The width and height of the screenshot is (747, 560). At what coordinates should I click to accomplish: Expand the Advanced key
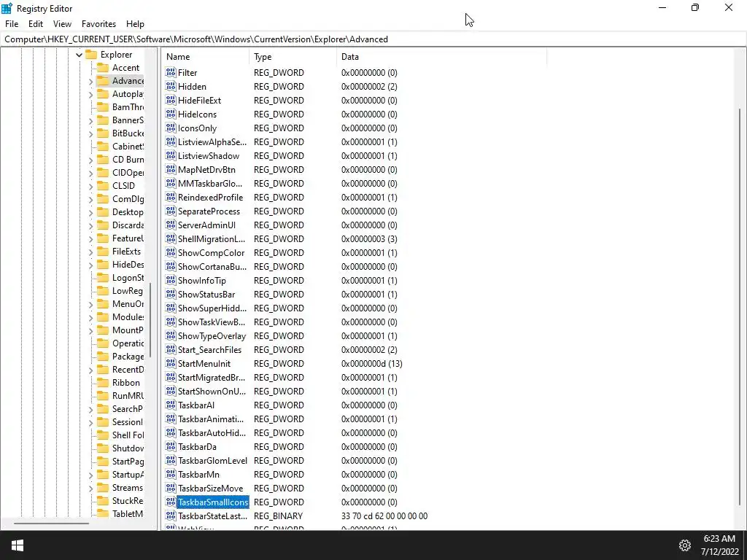[90, 82]
